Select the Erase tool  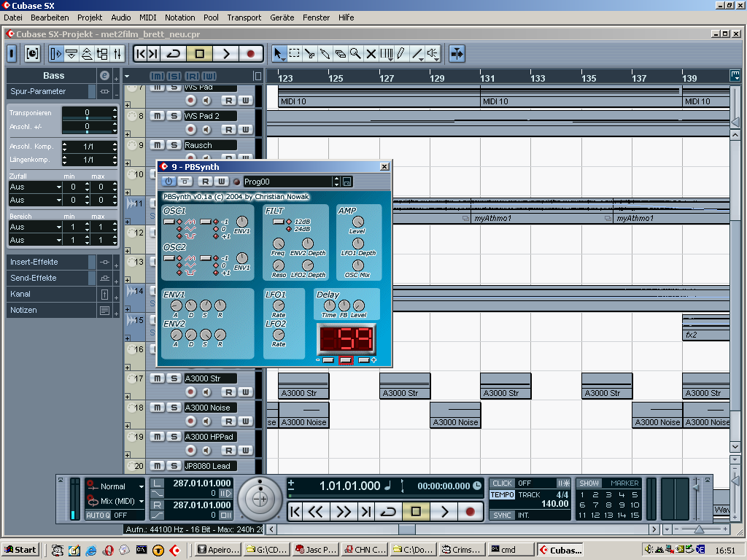coord(340,53)
